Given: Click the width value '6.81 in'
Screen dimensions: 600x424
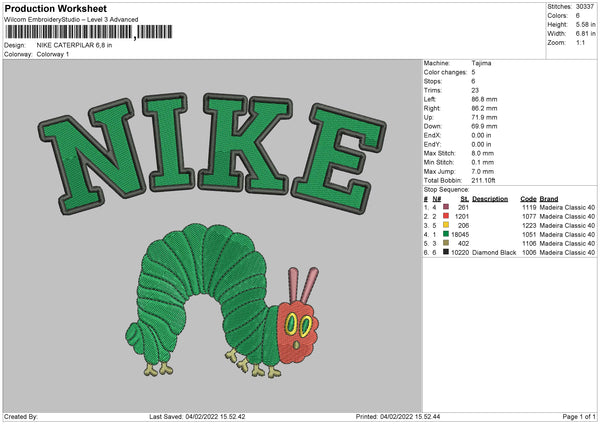Looking at the screenshot, I should [585, 34].
